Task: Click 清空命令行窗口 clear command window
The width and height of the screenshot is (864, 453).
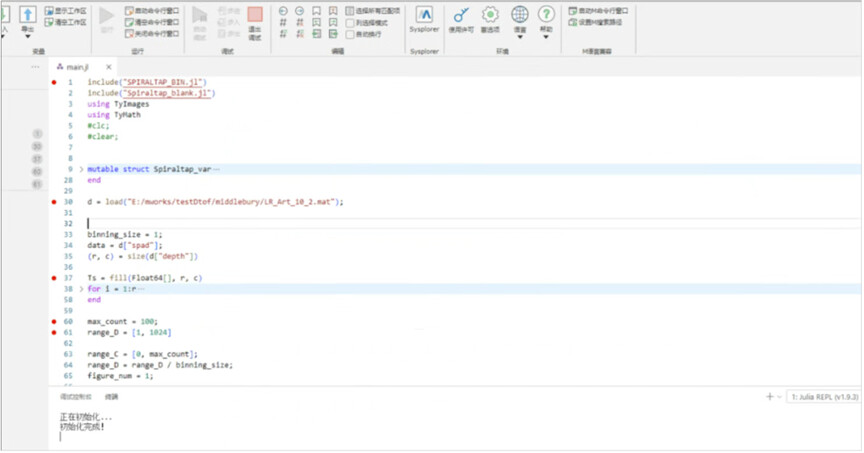Action: tap(152, 23)
